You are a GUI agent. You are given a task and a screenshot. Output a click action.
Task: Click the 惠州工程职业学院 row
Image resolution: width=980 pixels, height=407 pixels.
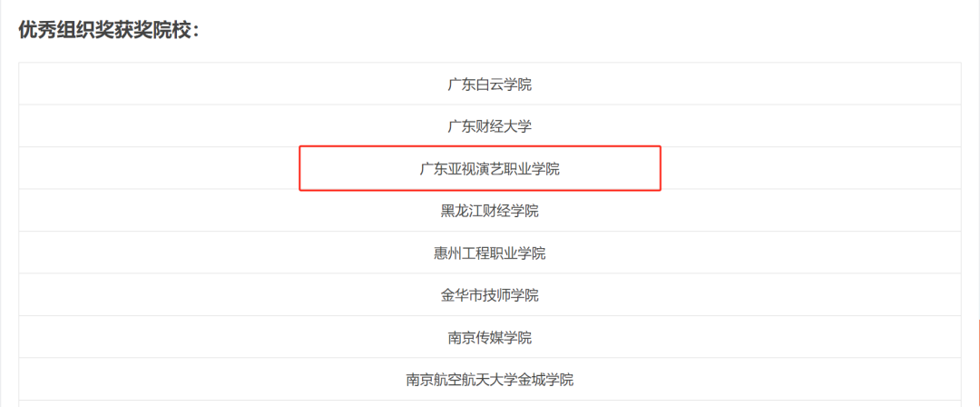(489, 253)
